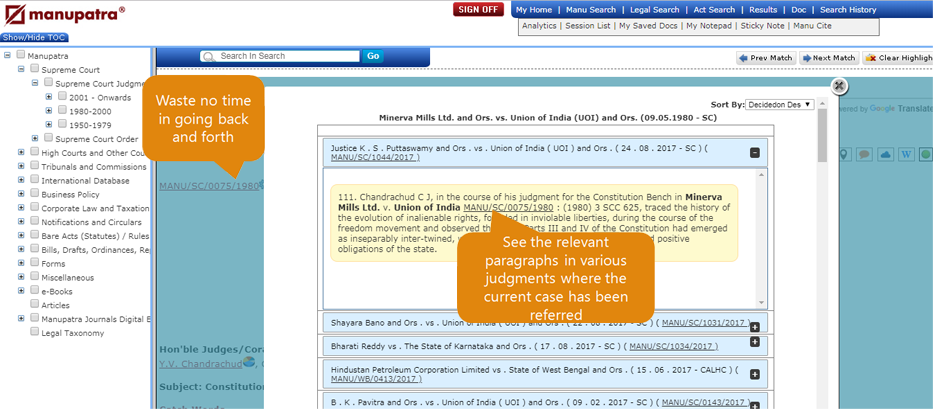
Task: Click the Next Match button
Action: [x=829, y=58]
